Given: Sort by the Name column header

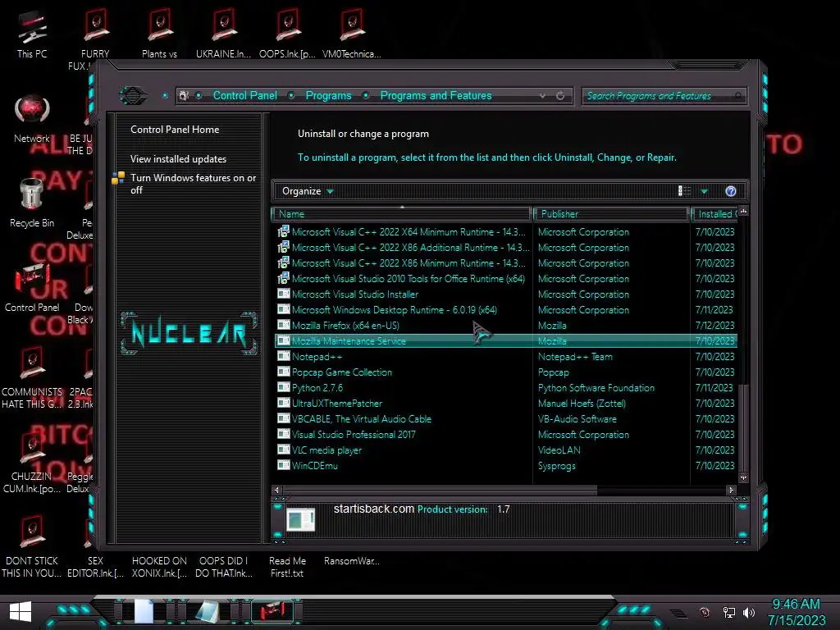Looking at the screenshot, I should pos(402,214).
